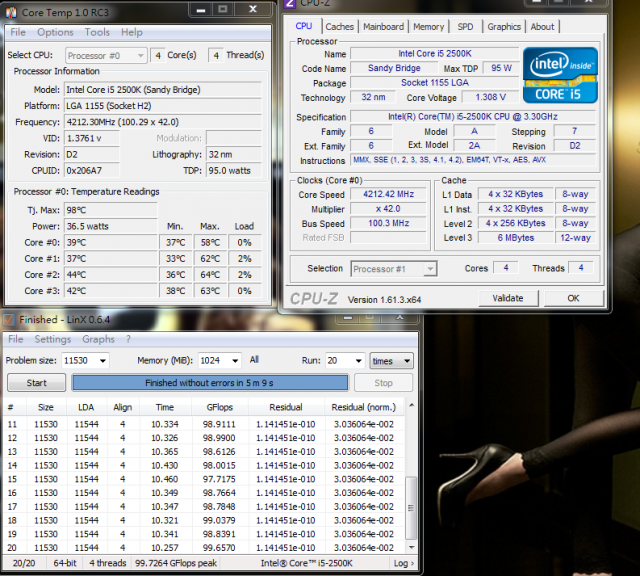The width and height of the screenshot is (640, 576).
Task: Click the LinX results scrollbar thumb
Action: pos(411,508)
